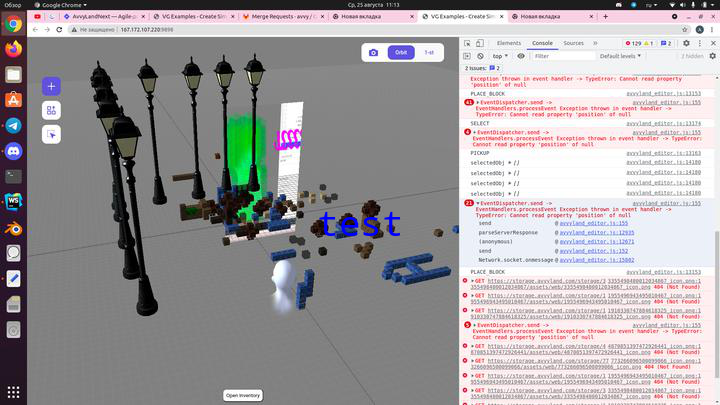Click the live expression eye icon

click(521, 56)
